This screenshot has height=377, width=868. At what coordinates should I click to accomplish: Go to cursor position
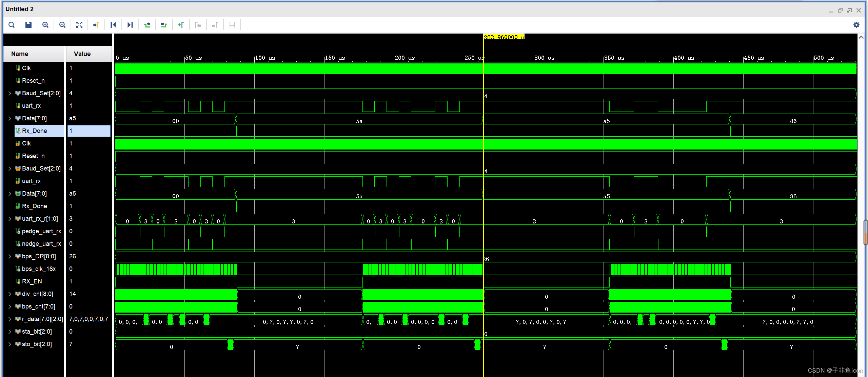[x=96, y=25]
